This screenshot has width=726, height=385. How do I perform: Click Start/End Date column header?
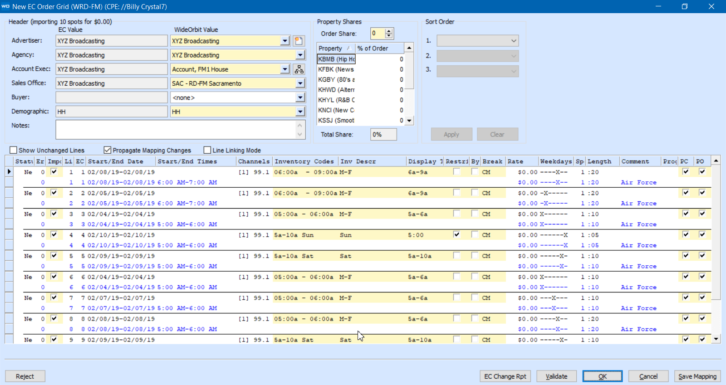[120, 161]
